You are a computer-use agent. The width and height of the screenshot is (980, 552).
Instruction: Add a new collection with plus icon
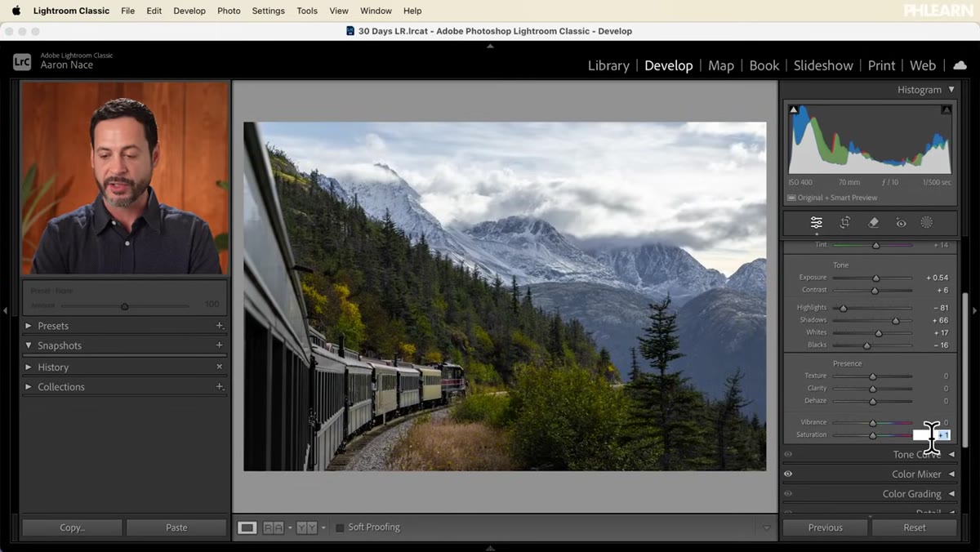click(219, 386)
